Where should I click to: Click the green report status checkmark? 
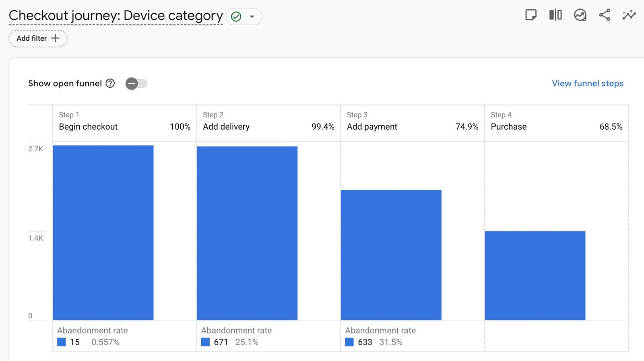tap(236, 17)
